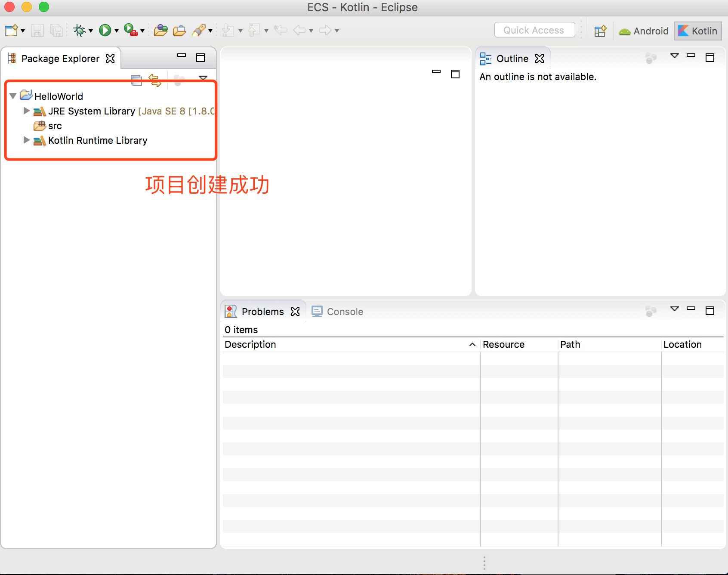Run the project with green play icon
The width and height of the screenshot is (728, 575).
coord(105,30)
